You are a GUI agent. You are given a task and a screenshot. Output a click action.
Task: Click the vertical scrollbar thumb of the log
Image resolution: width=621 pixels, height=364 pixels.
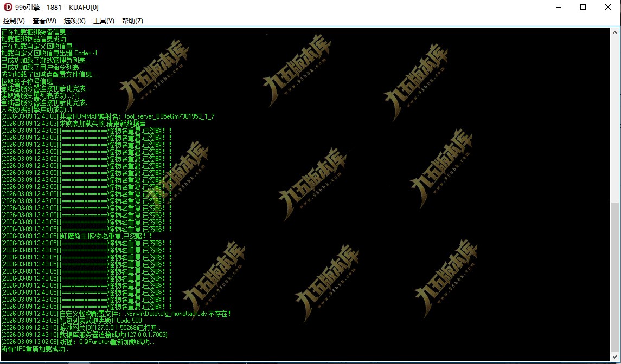click(x=614, y=276)
